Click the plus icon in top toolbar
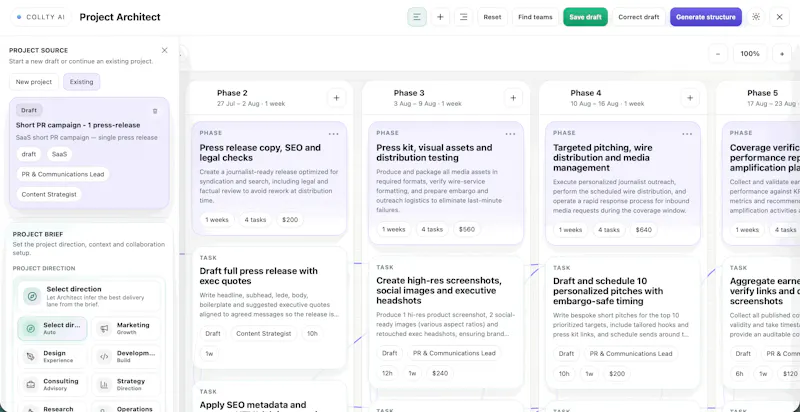 pyautogui.click(x=440, y=17)
